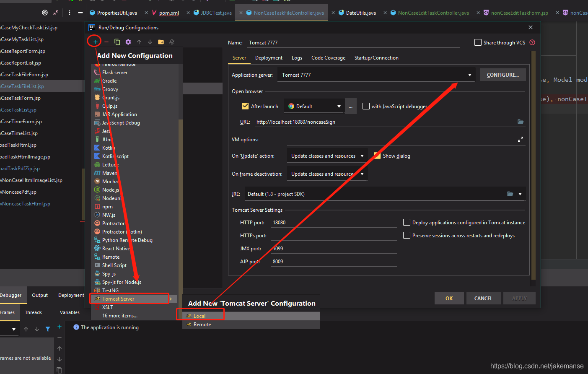Viewport: 588px width, 374px height.
Task: Click Sort Configurations alphabetically icon
Action: 172,42
